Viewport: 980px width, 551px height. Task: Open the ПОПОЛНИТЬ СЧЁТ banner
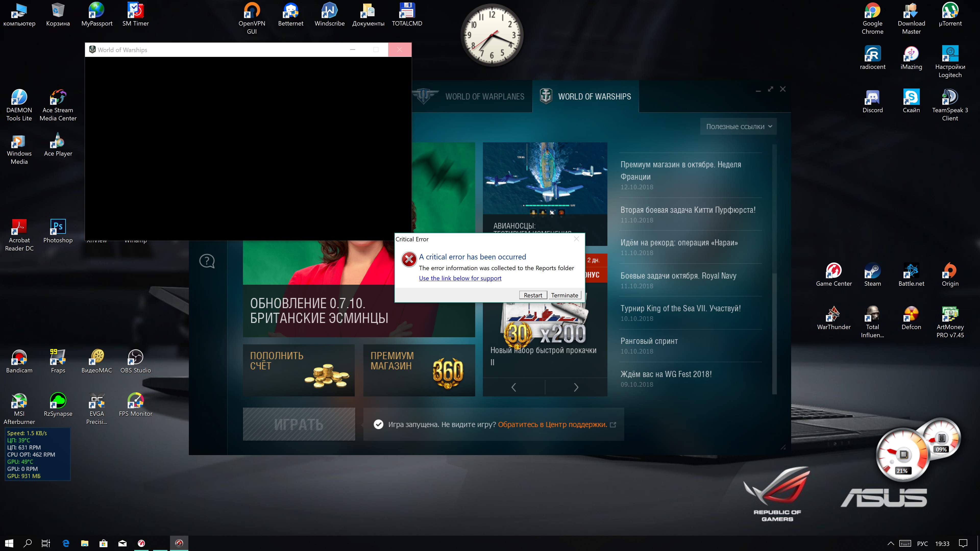(299, 370)
